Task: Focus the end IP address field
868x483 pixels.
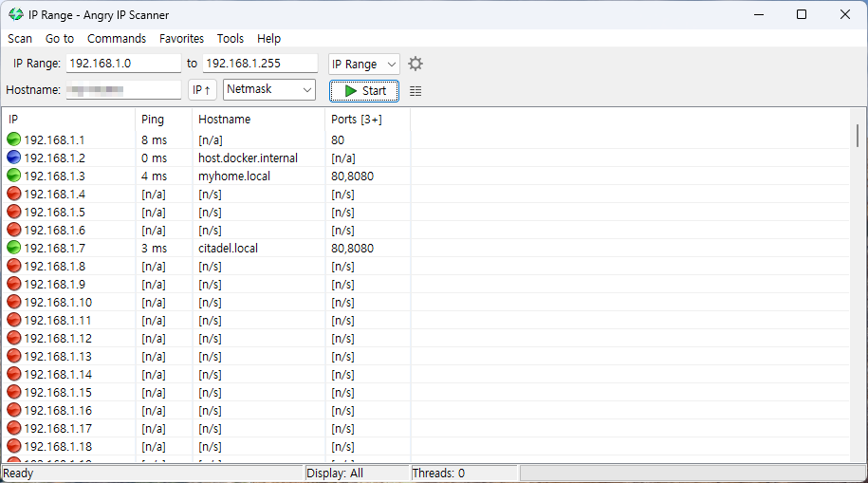Action: [260, 64]
